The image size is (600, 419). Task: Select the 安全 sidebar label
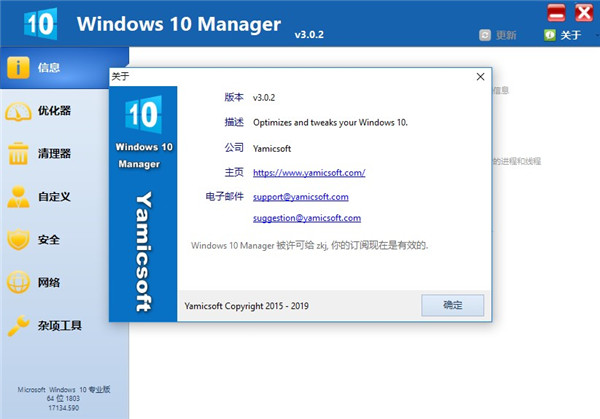click(49, 240)
